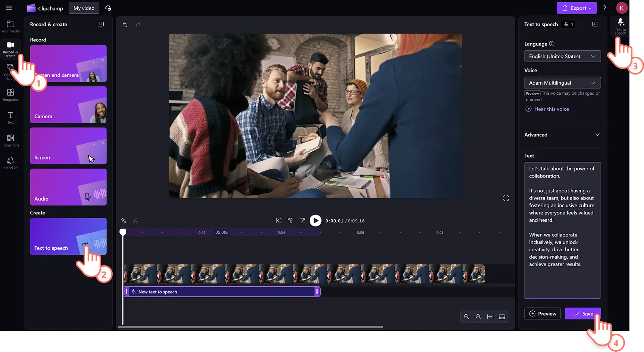Click the 0:04 mark on timeline ruler

point(281,232)
